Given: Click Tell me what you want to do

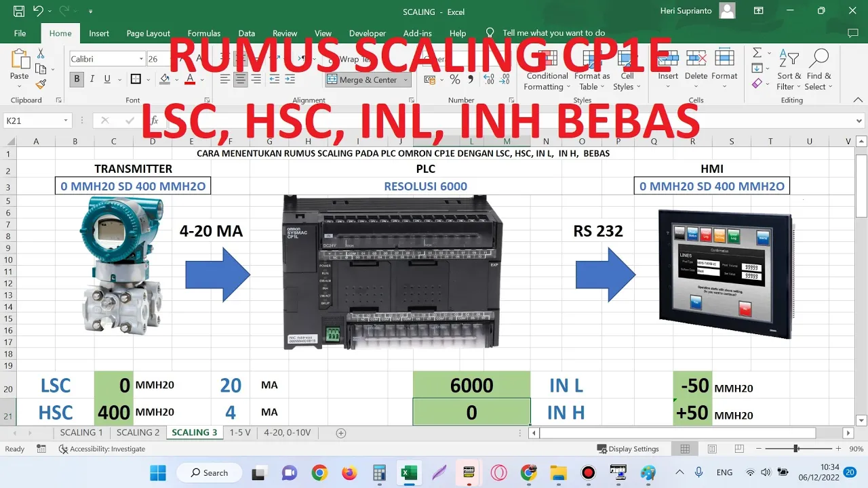Looking at the screenshot, I should (x=553, y=33).
